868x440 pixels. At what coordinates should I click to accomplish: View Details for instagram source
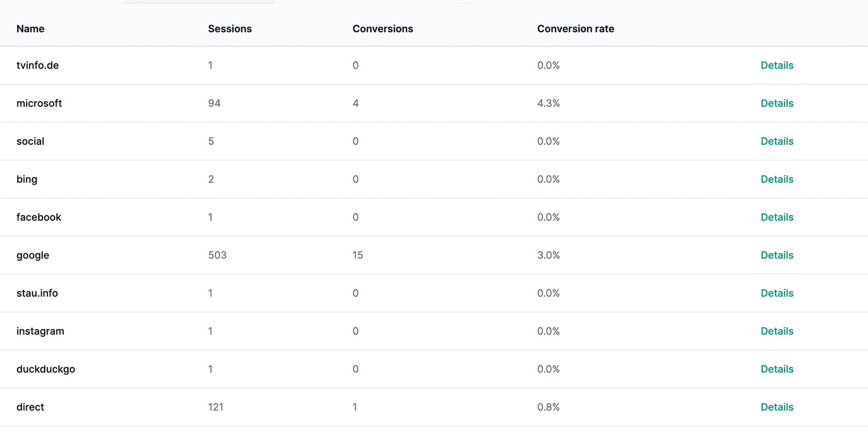[x=776, y=332]
